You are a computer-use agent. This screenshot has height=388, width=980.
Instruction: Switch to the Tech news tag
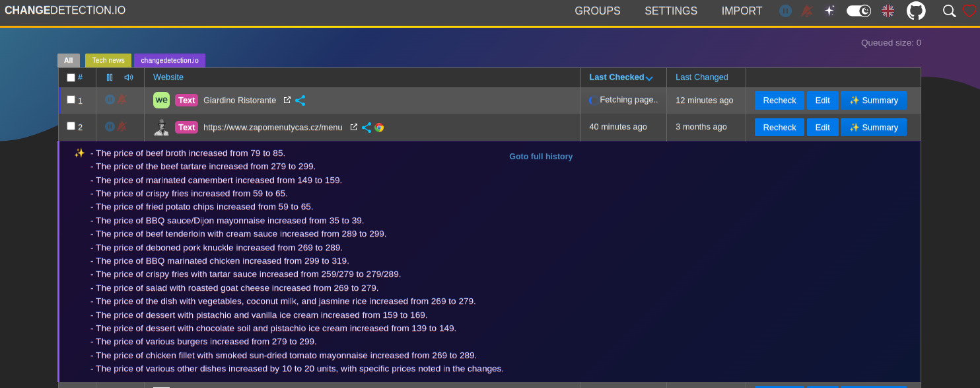tap(108, 60)
